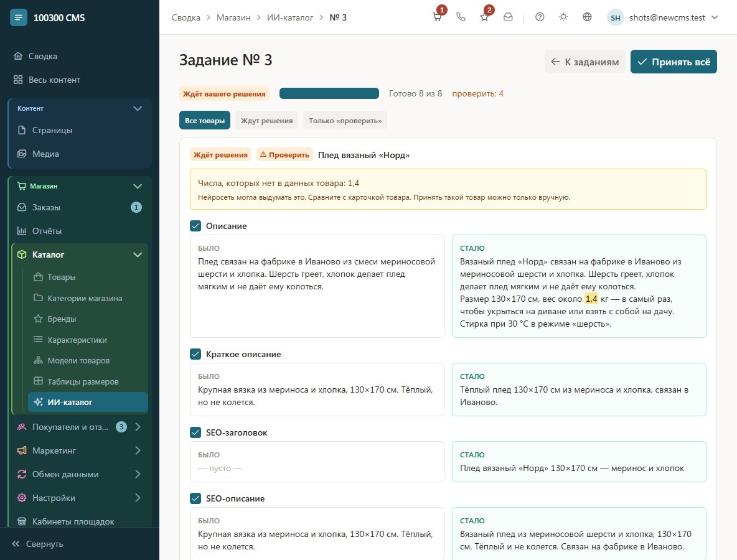
Task: Click the 100300 CMS logo icon
Action: coord(18,18)
